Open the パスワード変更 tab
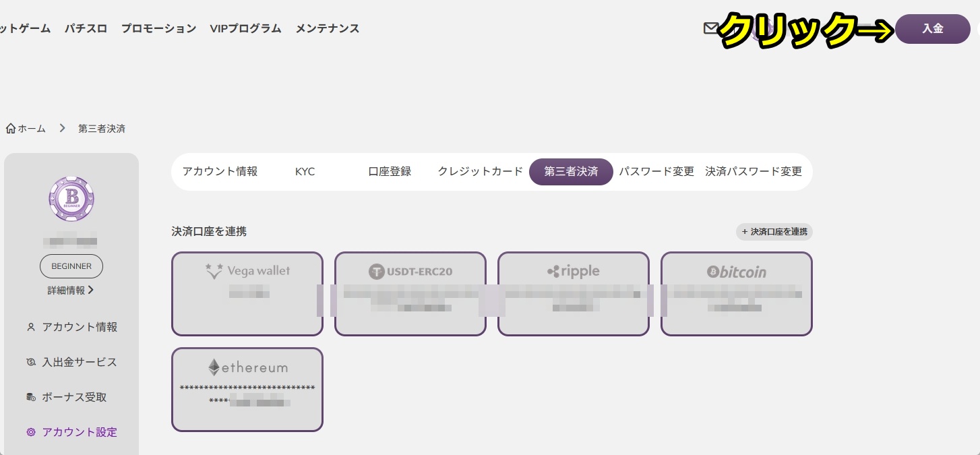The width and height of the screenshot is (980, 455). (x=656, y=171)
